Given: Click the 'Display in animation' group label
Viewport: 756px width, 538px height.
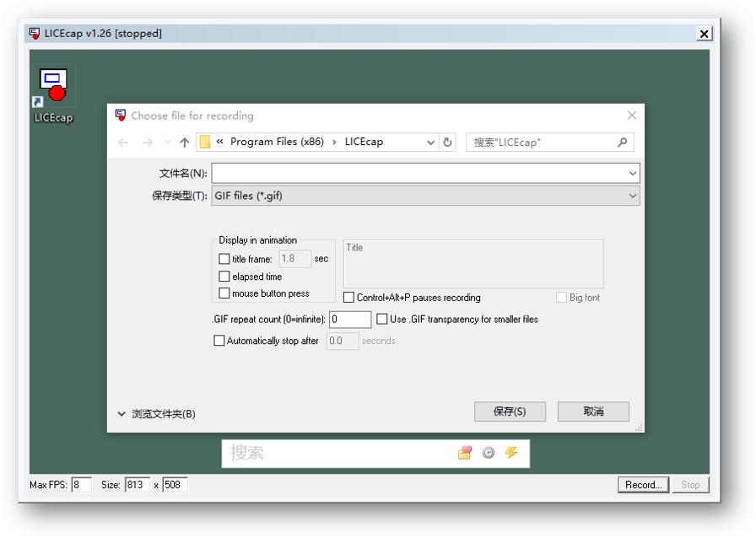Looking at the screenshot, I should [257, 240].
